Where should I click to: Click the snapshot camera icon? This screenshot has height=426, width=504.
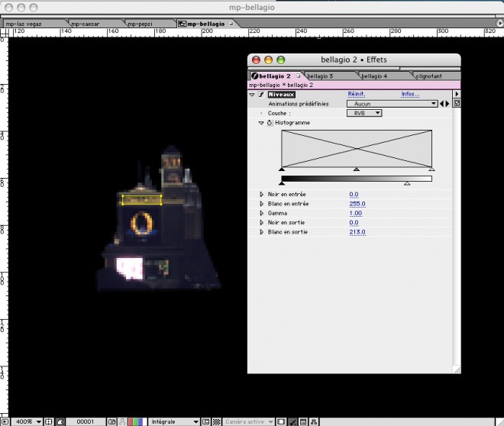[x=112, y=421]
